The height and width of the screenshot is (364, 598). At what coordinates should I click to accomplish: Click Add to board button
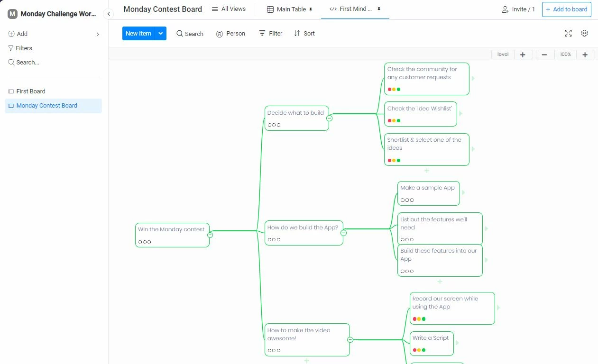pos(567,9)
